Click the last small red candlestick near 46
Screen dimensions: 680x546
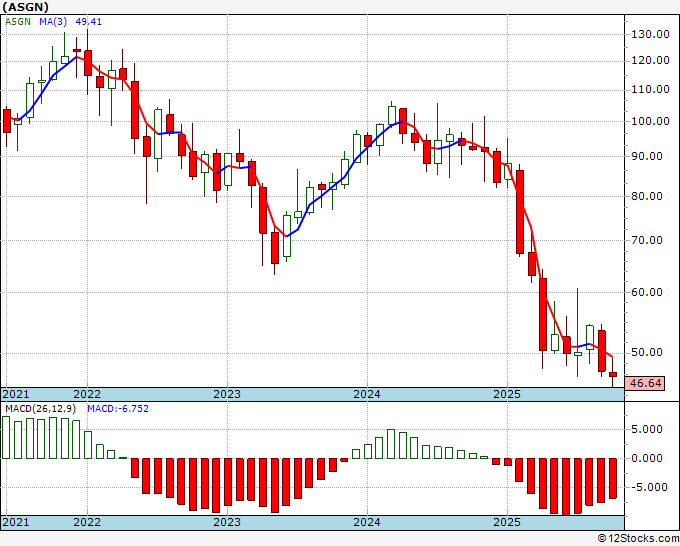pos(613,374)
